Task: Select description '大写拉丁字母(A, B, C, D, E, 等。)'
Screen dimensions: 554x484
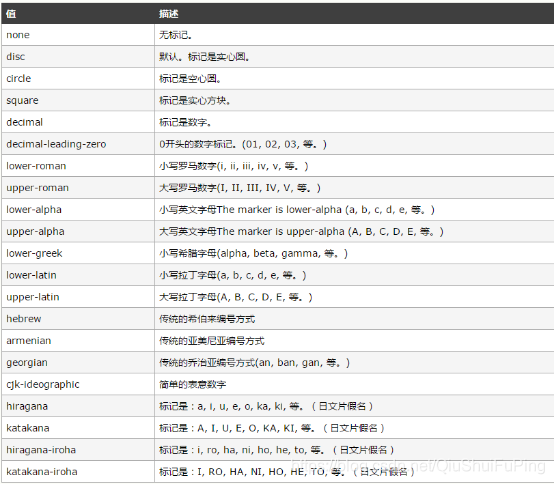Action: pyautogui.click(x=236, y=297)
